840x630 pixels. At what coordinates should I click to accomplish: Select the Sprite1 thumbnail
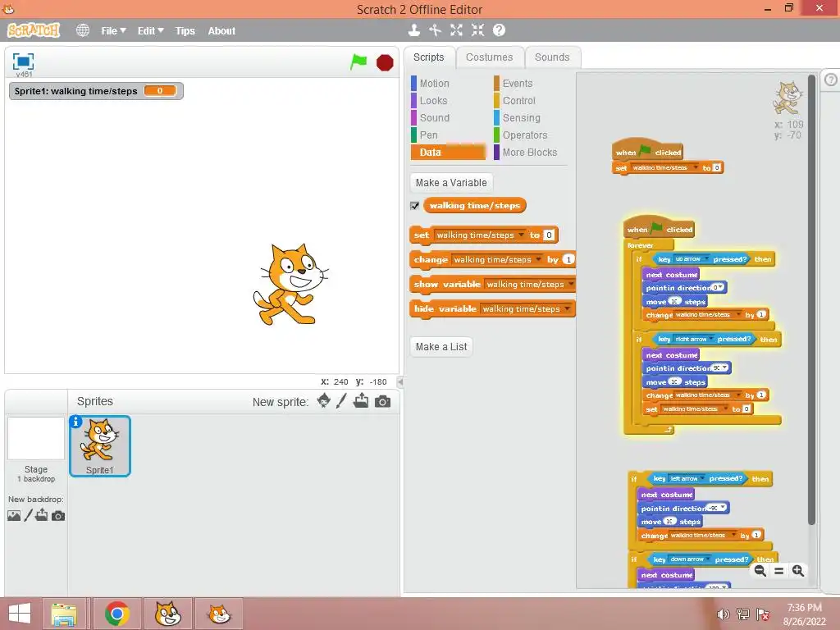tap(100, 445)
